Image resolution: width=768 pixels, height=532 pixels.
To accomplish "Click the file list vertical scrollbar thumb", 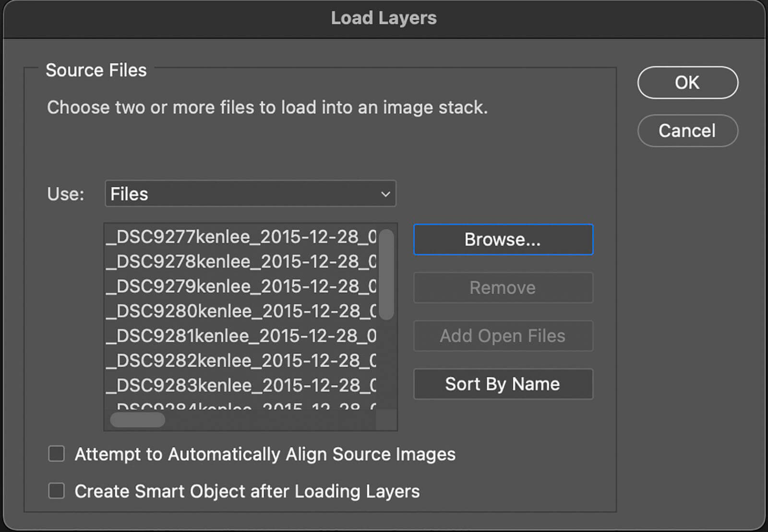I will pyautogui.click(x=386, y=274).
